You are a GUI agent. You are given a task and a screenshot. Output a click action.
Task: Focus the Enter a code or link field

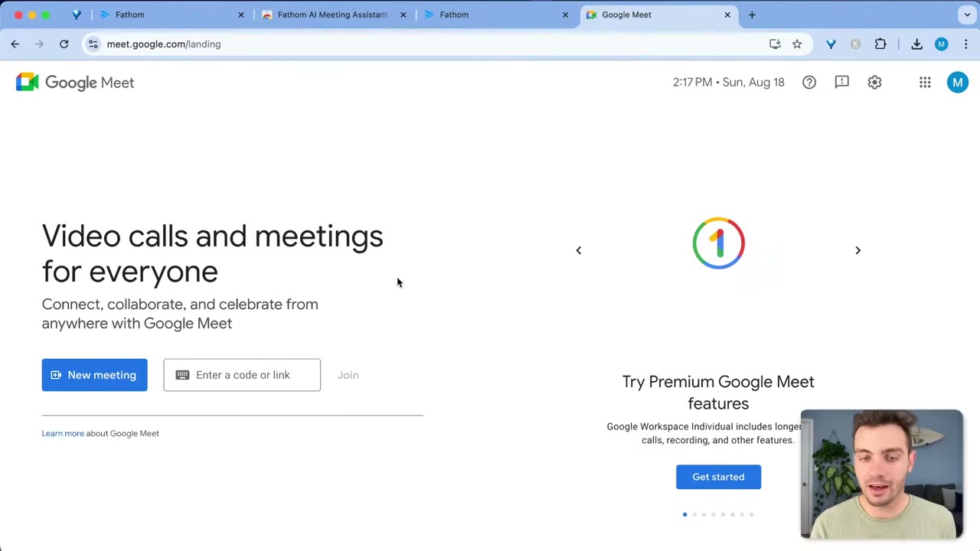tap(242, 375)
